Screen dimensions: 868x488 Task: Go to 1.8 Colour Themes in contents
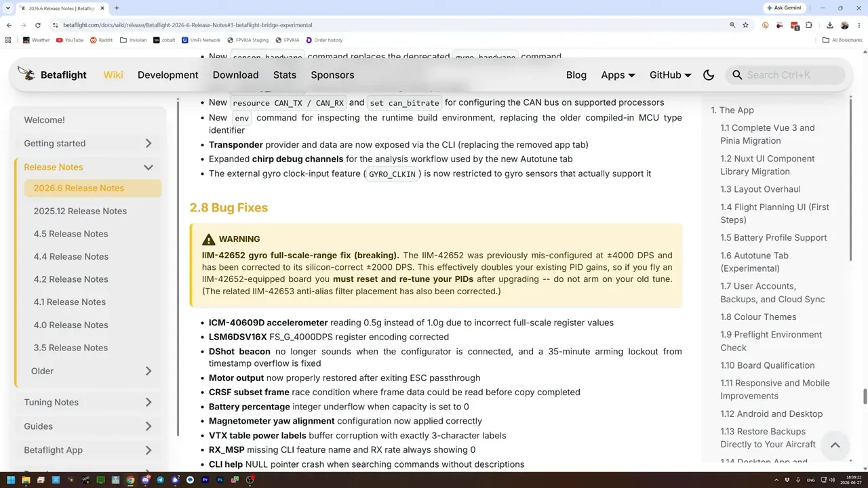(x=758, y=317)
